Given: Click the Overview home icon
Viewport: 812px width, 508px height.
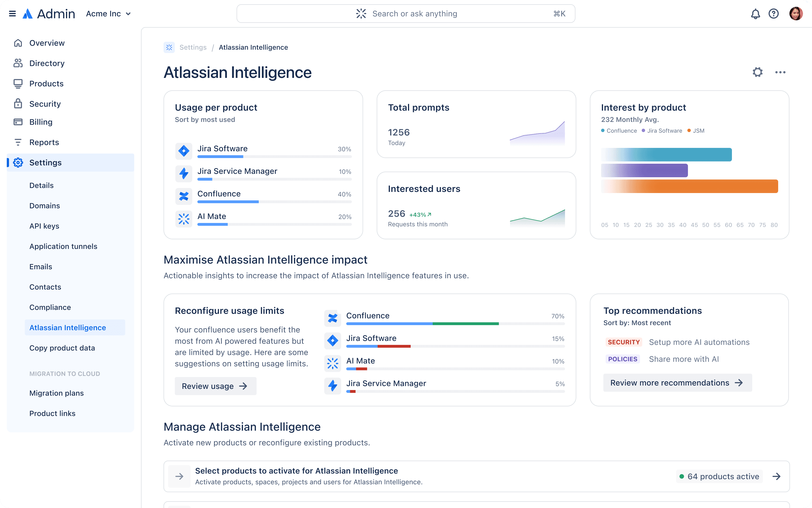Looking at the screenshot, I should tap(18, 43).
